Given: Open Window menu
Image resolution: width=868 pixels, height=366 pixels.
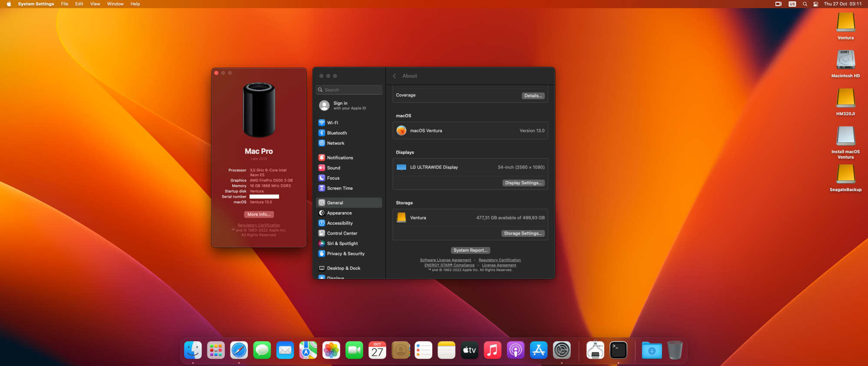Looking at the screenshot, I should click(115, 4).
